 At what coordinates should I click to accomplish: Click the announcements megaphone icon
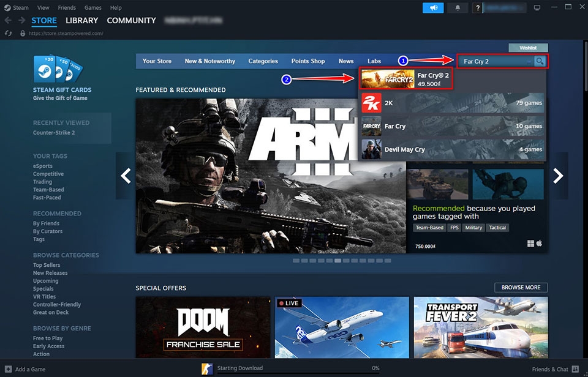coord(433,8)
